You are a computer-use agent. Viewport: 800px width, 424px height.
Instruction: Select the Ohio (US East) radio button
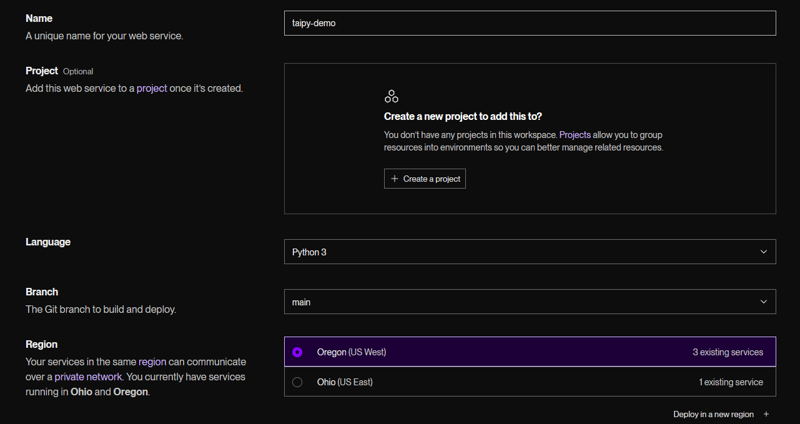point(297,382)
